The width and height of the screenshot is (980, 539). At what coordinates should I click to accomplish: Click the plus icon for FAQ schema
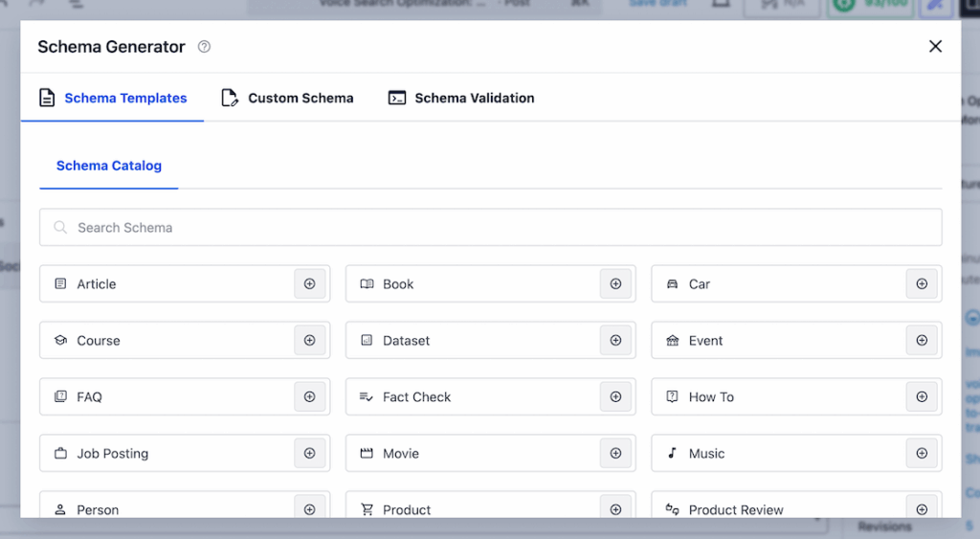(x=309, y=397)
